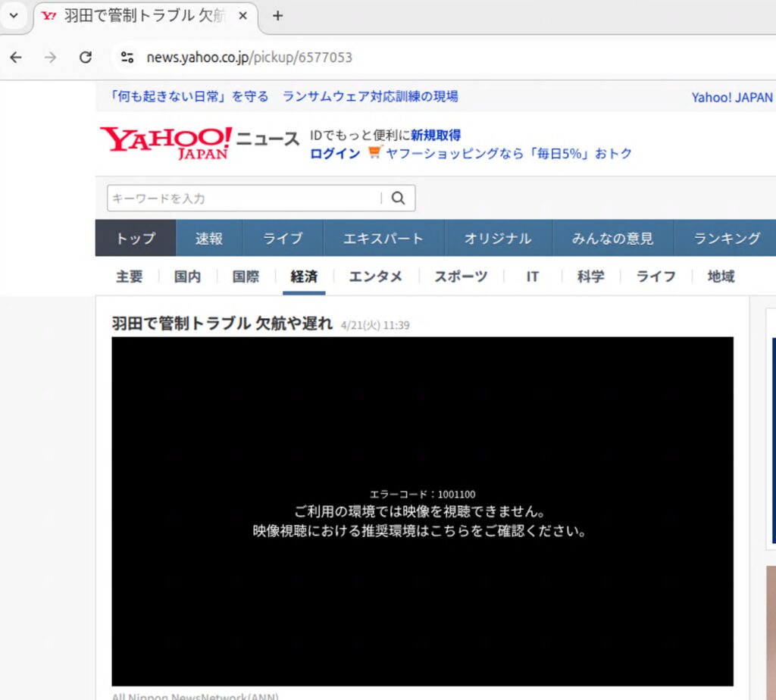Screen dimensions: 776x700
Task: Select the スポーツ category
Action: tap(460, 277)
